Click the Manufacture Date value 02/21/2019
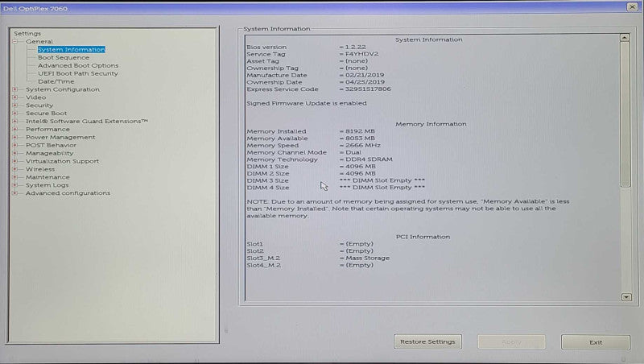The image size is (644, 364). [x=365, y=75]
